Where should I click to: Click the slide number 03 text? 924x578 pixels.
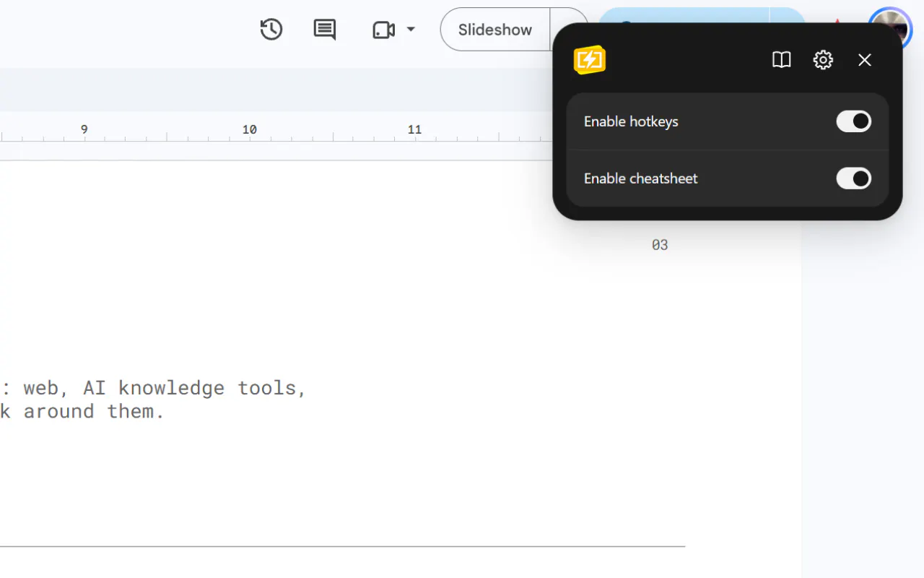pos(660,245)
